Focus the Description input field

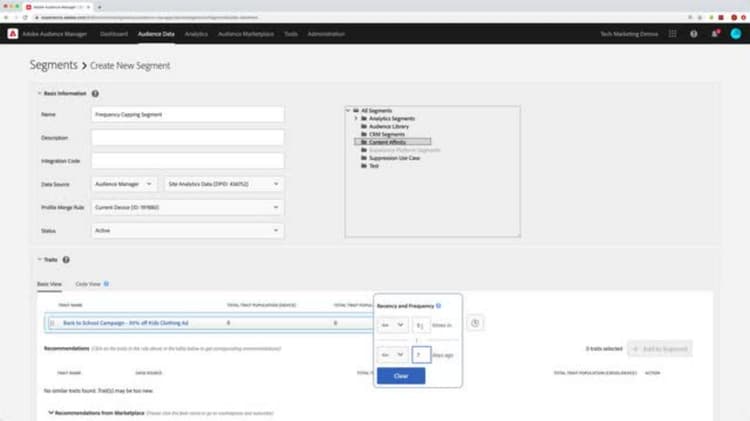[x=188, y=138]
